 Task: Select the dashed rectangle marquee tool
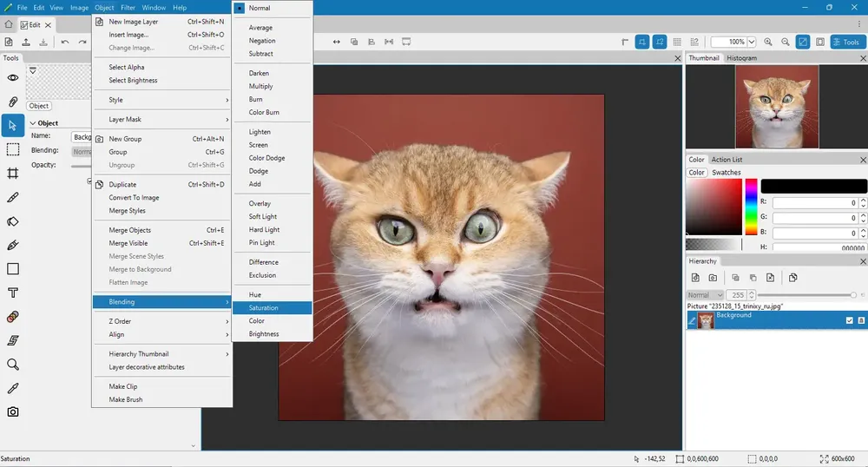point(13,149)
